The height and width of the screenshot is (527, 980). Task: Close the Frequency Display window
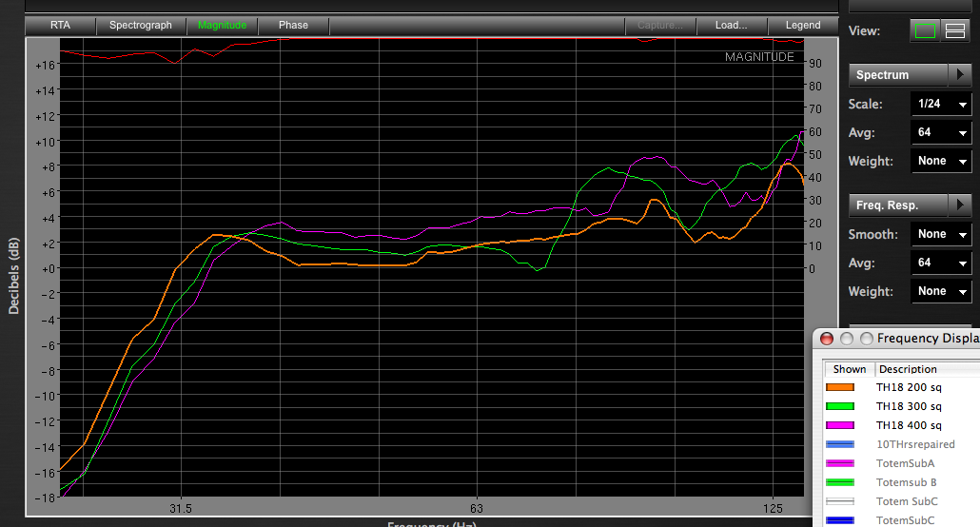[x=827, y=339]
